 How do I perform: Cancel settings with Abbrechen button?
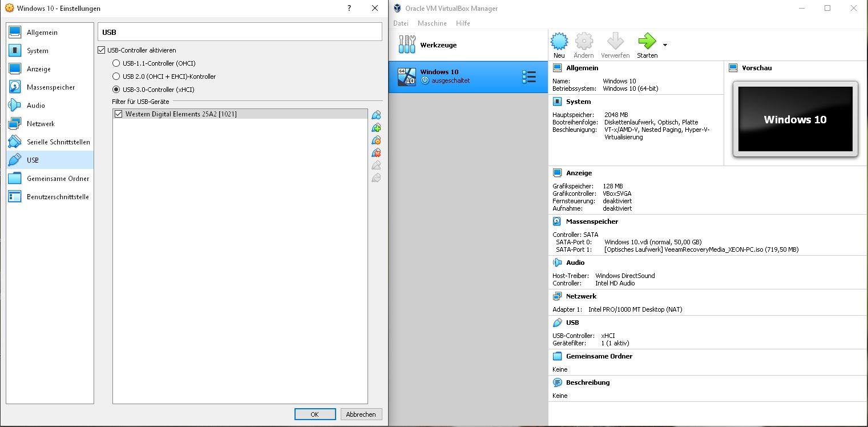[361, 414]
